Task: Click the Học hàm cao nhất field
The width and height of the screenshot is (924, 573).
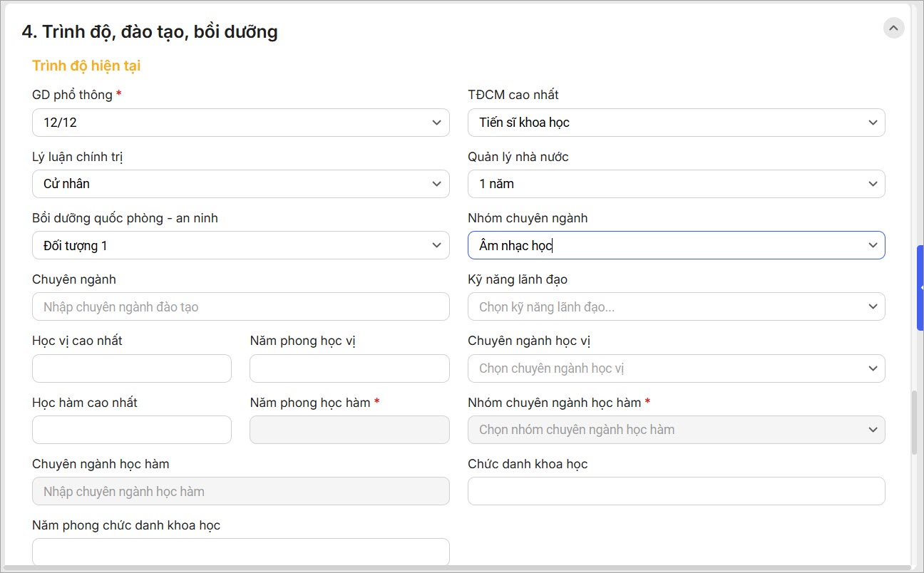Action: pyautogui.click(x=132, y=430)
